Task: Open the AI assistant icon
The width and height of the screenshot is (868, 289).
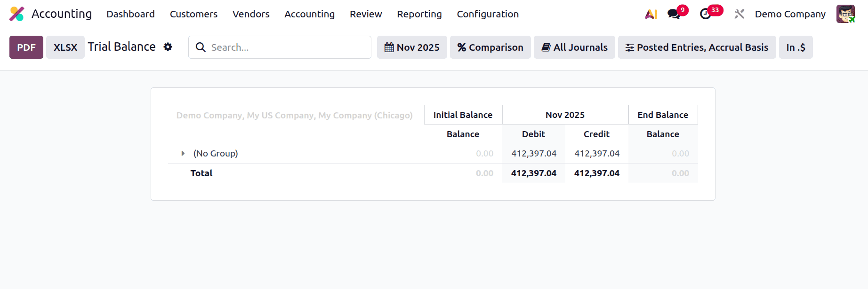Action: (x=651, y=14)
